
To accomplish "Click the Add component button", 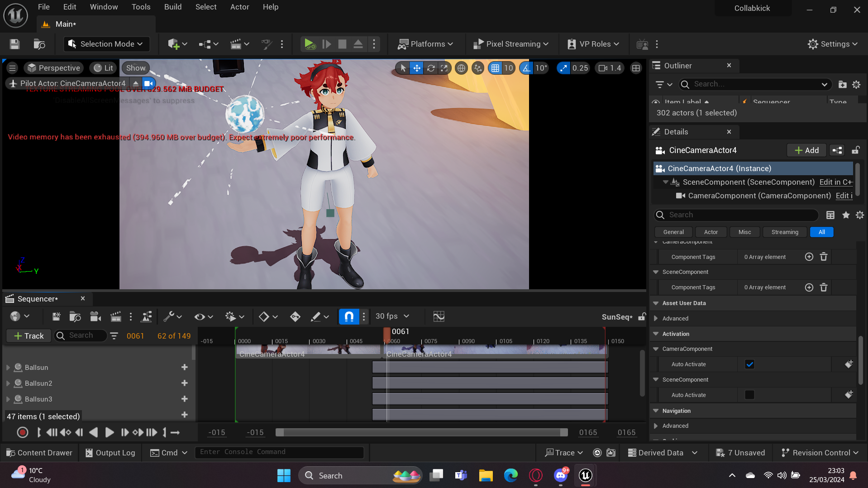I will (806, 150).
